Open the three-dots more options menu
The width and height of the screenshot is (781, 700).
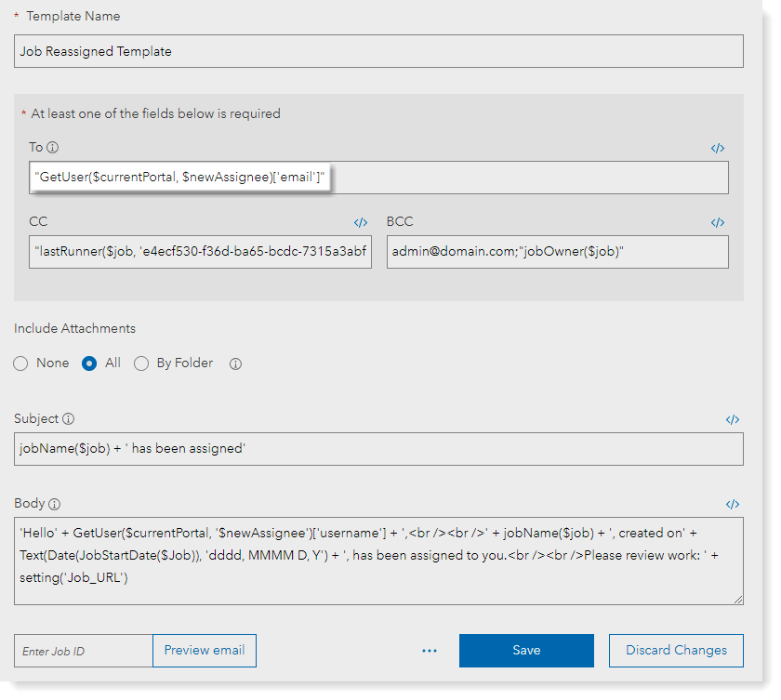430,651
